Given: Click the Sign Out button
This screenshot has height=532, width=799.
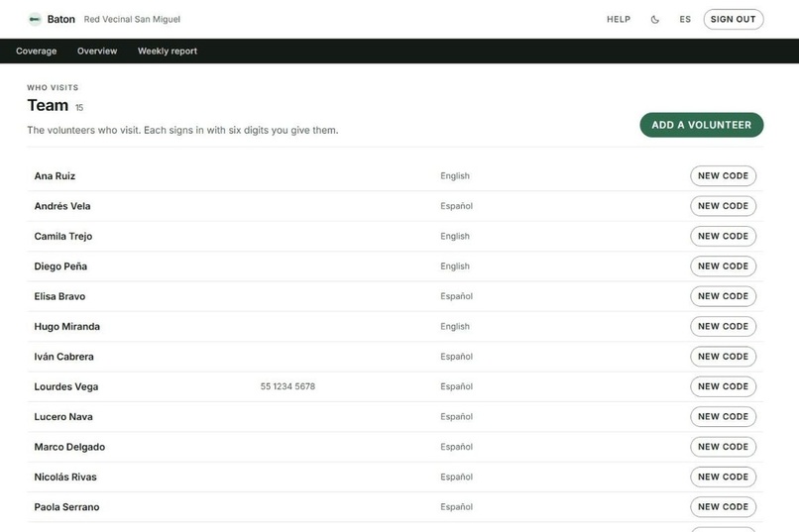Looking at the screenshot, I should (734, 20).
